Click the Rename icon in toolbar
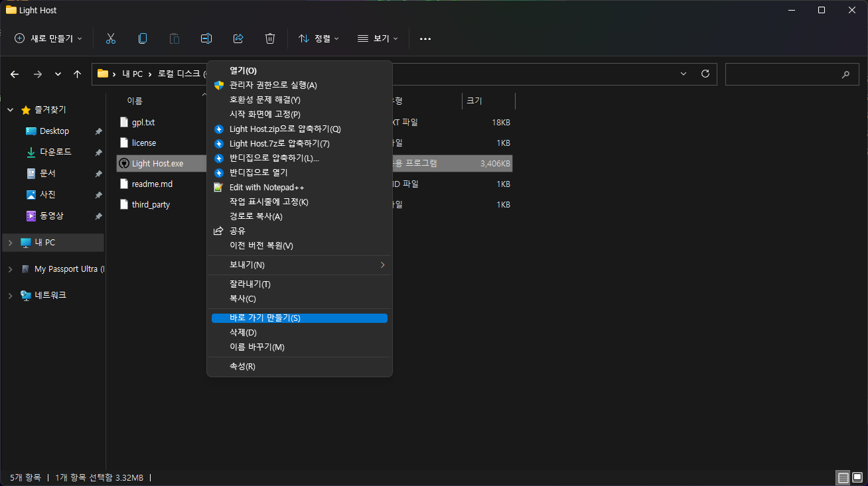 click(x=206, y=38)
